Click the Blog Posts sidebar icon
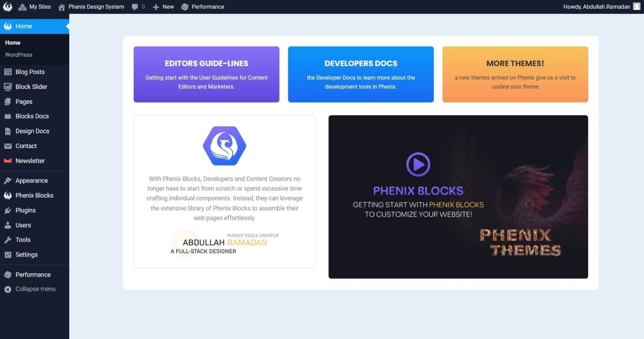 pyautogui.click(x=8, y=72)
